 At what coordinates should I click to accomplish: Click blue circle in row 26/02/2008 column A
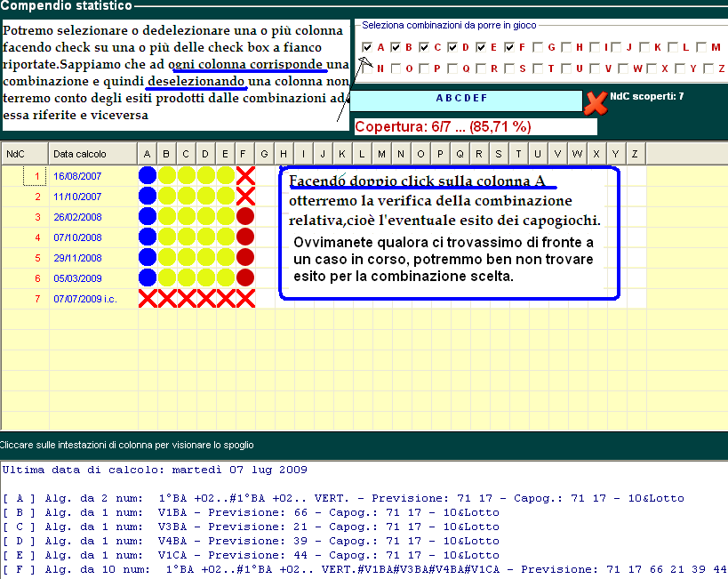(x=148, y=216)
